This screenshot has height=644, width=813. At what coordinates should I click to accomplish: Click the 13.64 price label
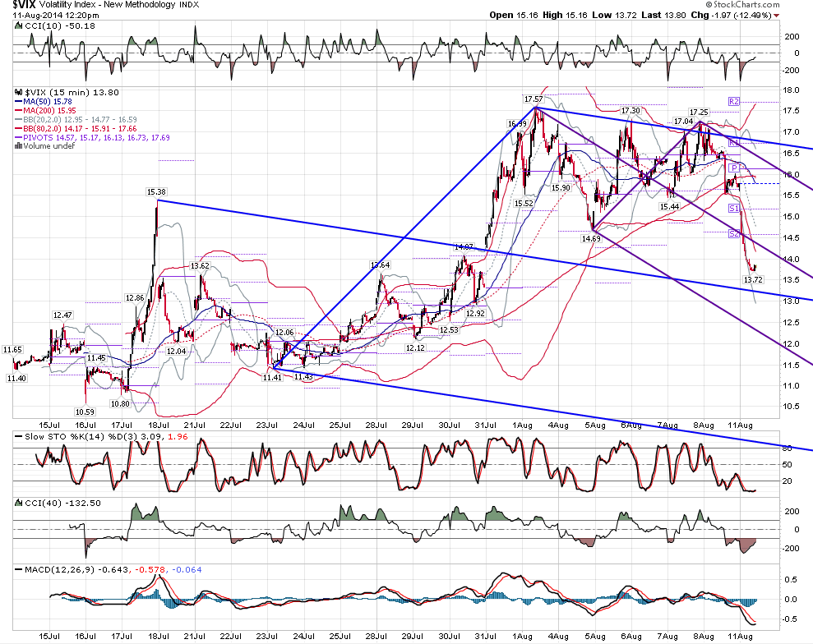[x=380, y=265]
